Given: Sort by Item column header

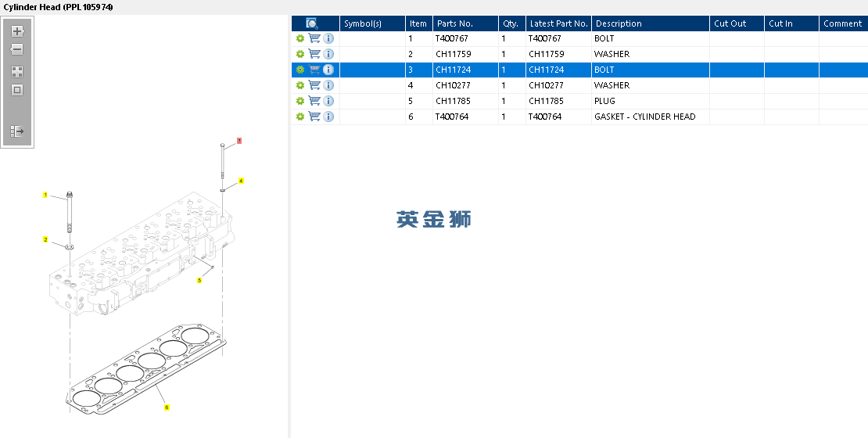Looking at the screenshot, I should tap(419, 23).
